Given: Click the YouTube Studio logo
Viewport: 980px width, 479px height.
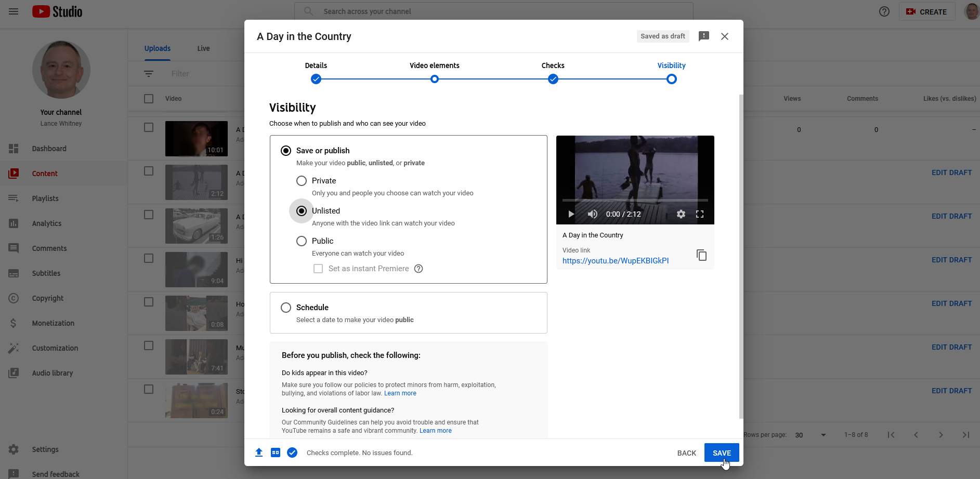Looking at the screenshot, I should pyautogui.click(x=57, y=11).
